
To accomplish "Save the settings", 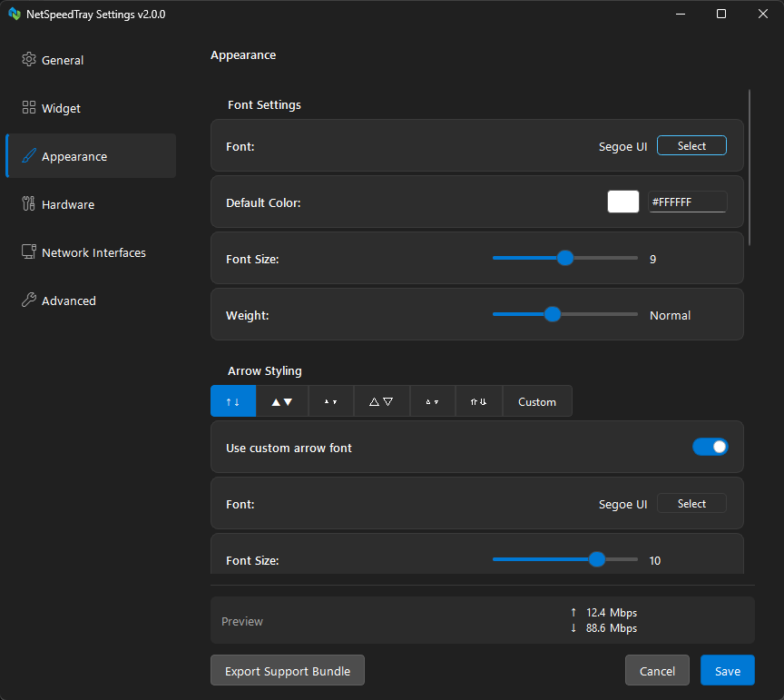I will click(x=728, y=670).
